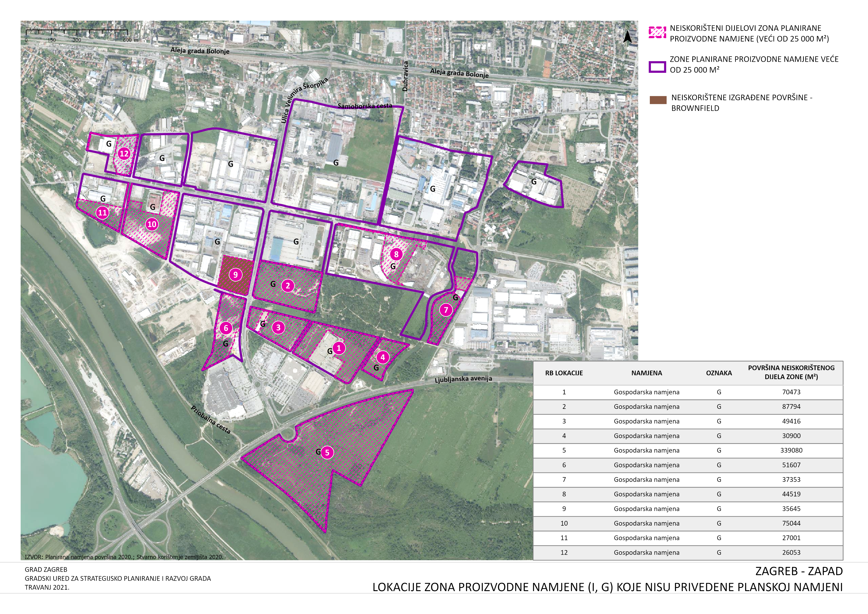The height and width of the screenshot is (614, 868).
Task: Click location marker number 2
Action: click(x=288, y=285)
